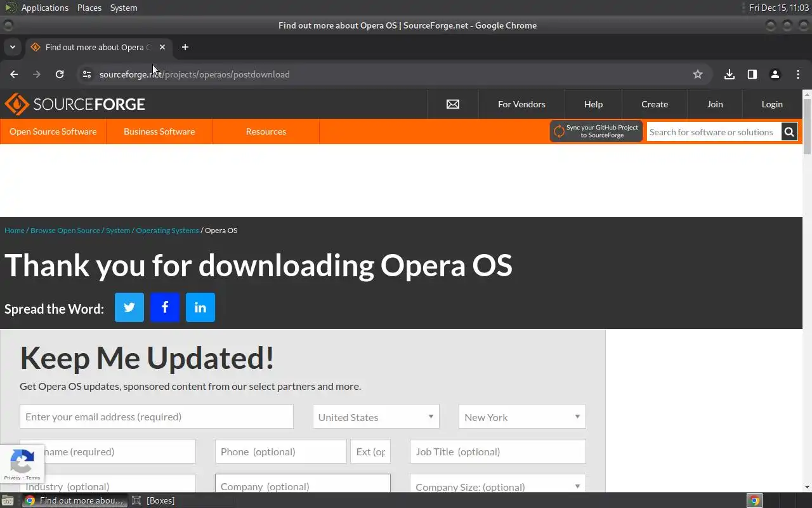Open the Help link

click(593, 104)
